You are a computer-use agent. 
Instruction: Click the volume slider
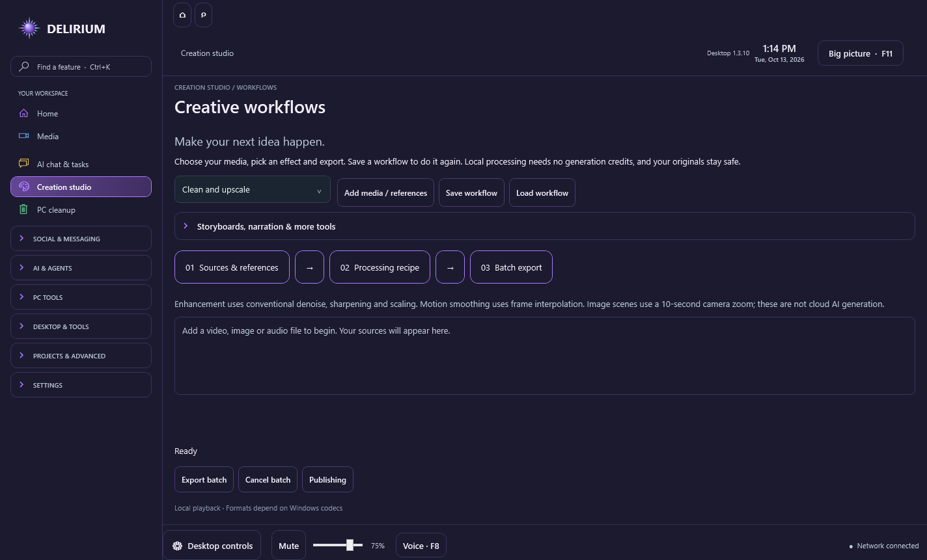[x=338, y=545]
